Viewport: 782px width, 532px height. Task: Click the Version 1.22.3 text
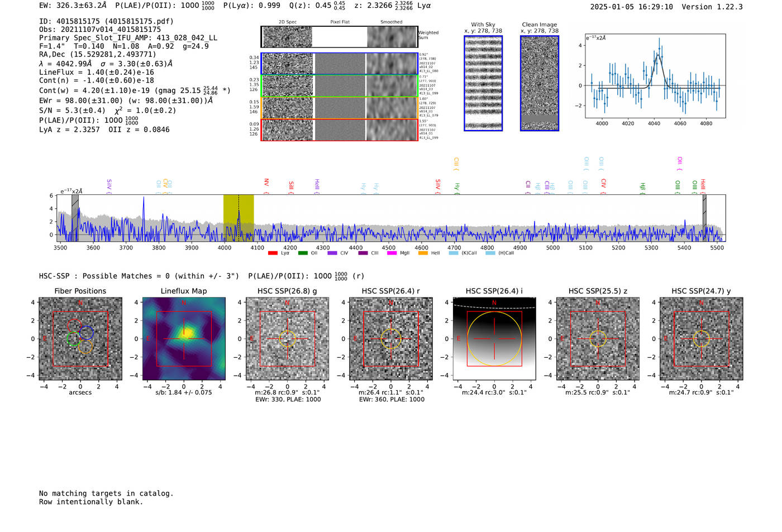click(x=712, y=7)
